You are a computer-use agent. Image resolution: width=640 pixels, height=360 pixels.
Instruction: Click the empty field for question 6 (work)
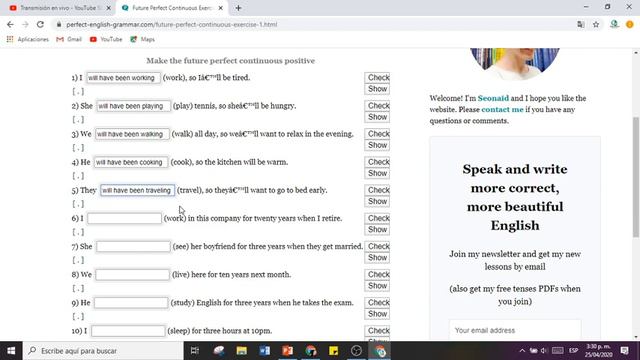pyautogui.click(x=124, y=218)
